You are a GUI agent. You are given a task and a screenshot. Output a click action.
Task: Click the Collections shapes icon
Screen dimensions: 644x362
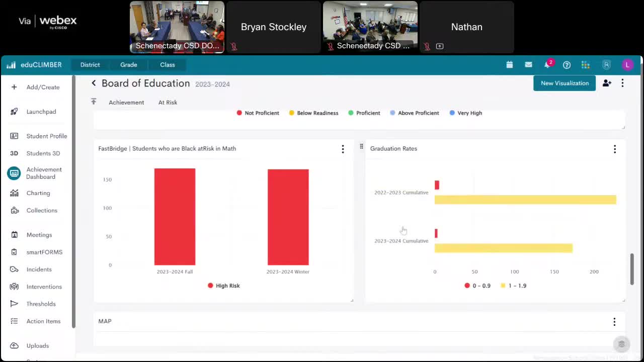tap(14, 210)
